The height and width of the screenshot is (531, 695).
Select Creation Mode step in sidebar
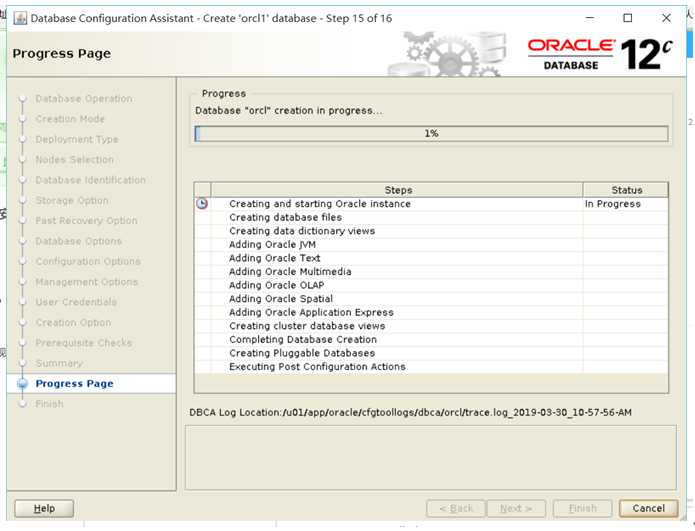pos(70,119)
